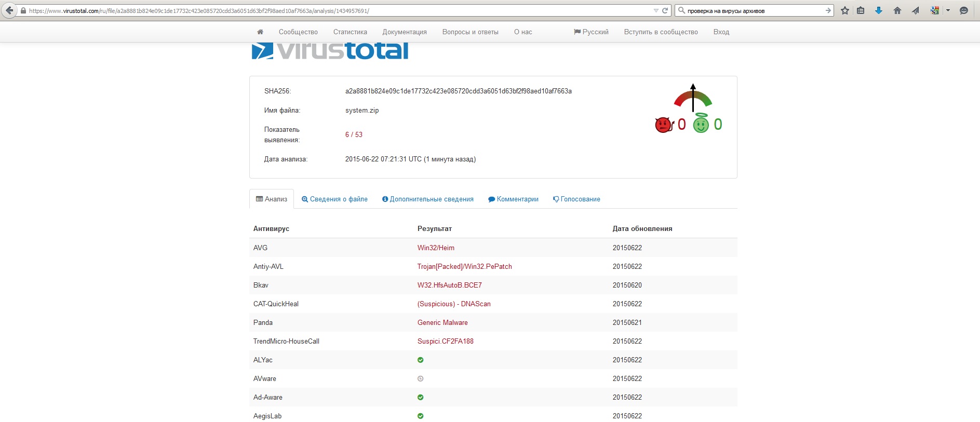Click the Антивирус column header
Image resolution: width=980 pixels, height=422 pixels.
pyautogui.click(x=271, y=228)
